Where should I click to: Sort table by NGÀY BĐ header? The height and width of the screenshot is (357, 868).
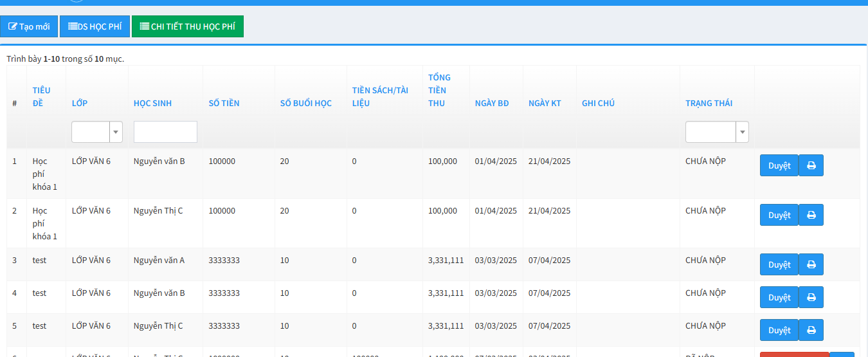492,103
